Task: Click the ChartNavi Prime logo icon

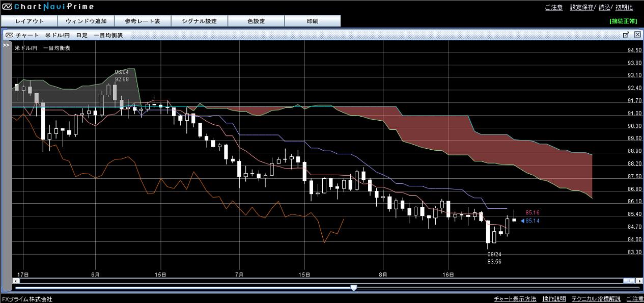Action: [7, 7]
